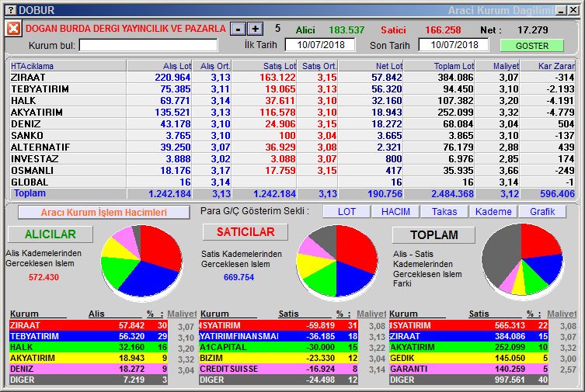Sort by Net Lot column header
585x392 pixels.
[371, 66]
